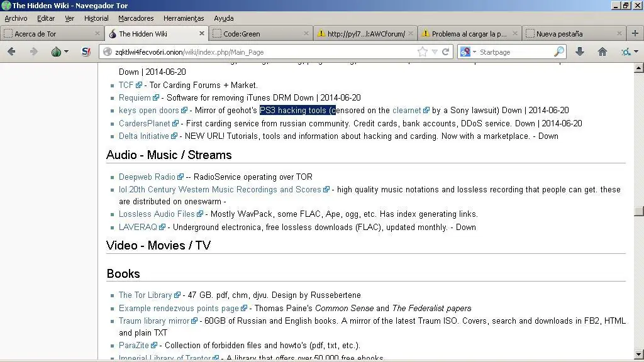Close the AWCforum tab
The height and width of the screenshot is (362, 644).
pyautogui.click(x=410, y=34)
